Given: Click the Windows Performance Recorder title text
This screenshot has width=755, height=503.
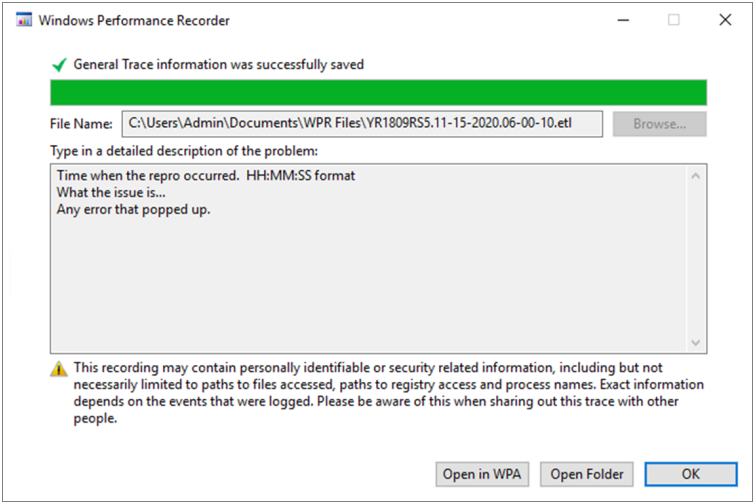Looking at the screenshot, I should (134, 21).
